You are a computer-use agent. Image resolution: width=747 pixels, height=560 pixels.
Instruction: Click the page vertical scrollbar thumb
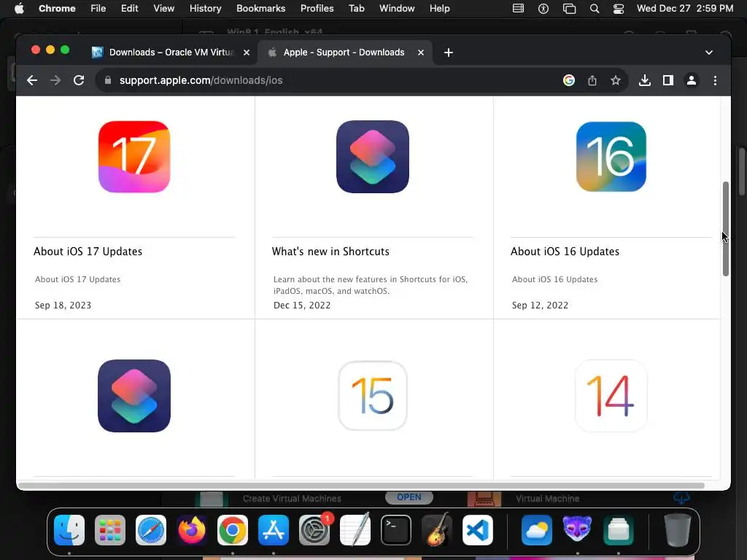click(x=726, y=228)
